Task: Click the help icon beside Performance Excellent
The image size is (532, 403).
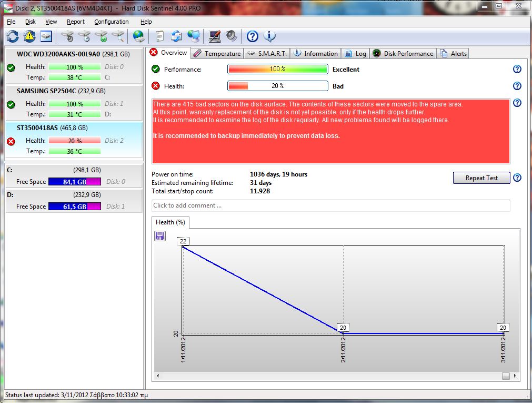Action: (517, 69)
